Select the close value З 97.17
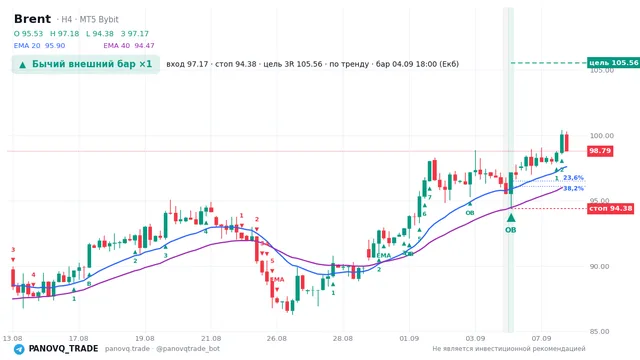Screen dimensions: 640x360 tap(135, 34)
